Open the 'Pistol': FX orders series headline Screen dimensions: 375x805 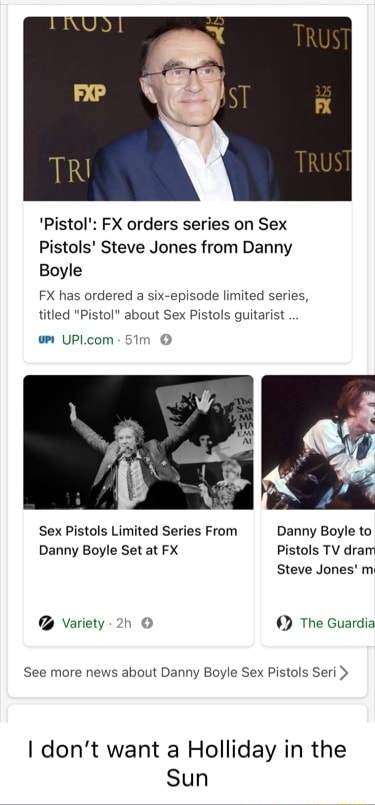pos(165,247)
